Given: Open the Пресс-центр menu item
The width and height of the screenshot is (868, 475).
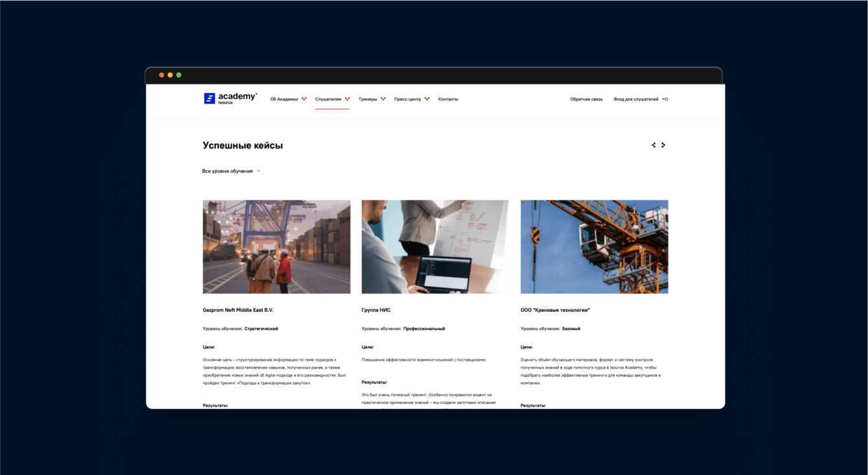Looking at the screenshot, I should [407, 99].
